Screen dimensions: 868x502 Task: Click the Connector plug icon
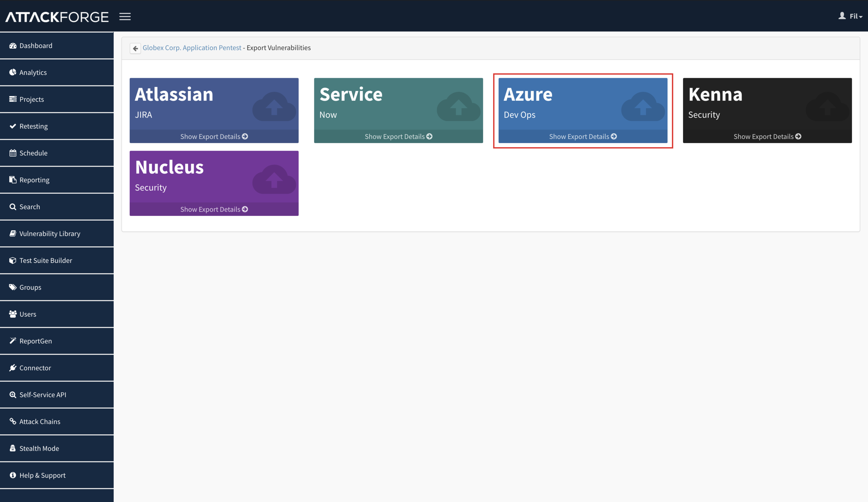pyautogui.click(x=13, y=368)
